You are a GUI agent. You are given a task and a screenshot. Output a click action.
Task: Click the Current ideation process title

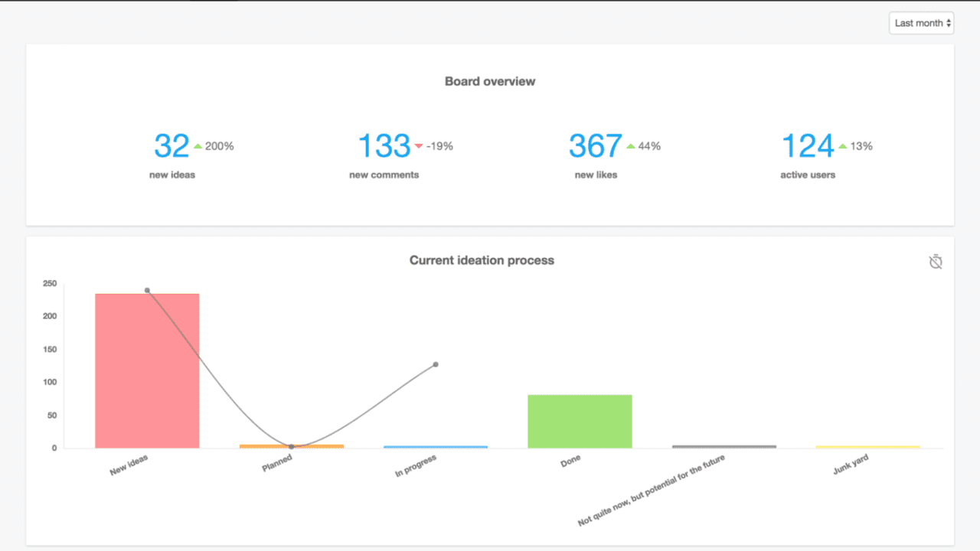pos(482,260)
